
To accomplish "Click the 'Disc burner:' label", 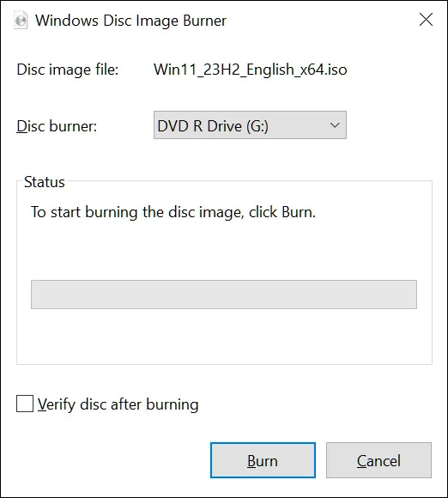I will [x=57, y=126].
